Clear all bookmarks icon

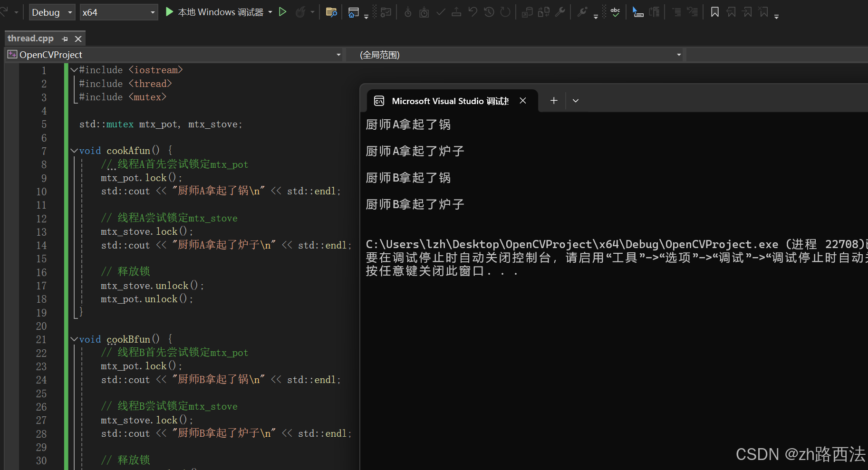tap(763, 12)
